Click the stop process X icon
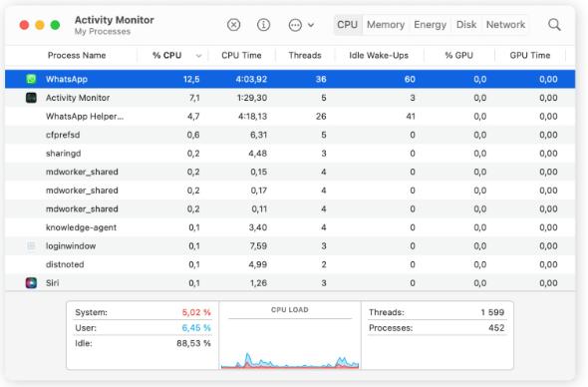The width and height of the screenshot is (588, 387). point(233,25)
